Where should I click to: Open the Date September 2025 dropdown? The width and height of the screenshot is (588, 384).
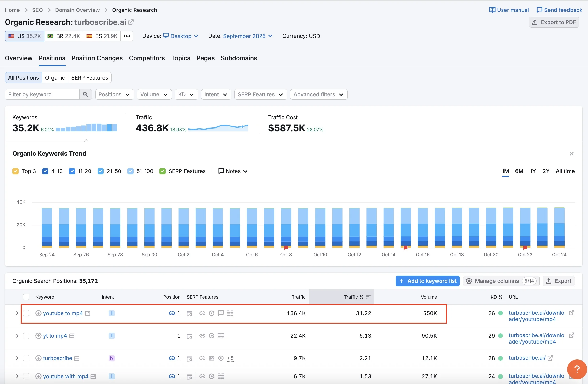(247, 36)
